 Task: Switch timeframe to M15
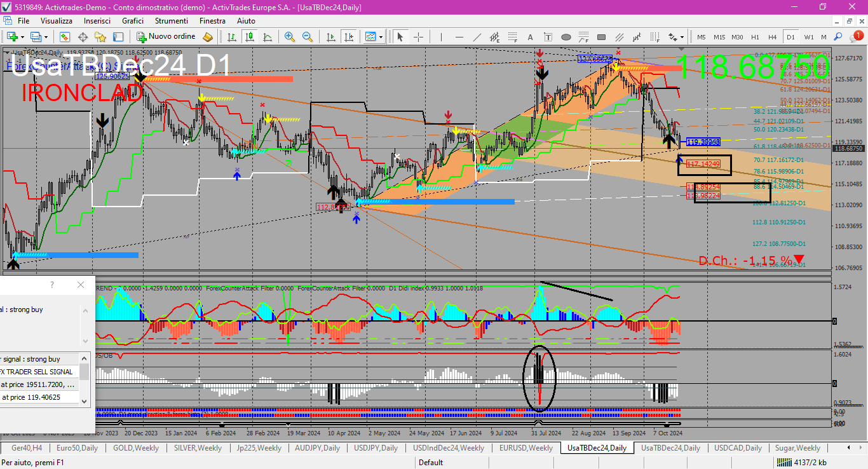pyautogui.click(x=719, y=37)
